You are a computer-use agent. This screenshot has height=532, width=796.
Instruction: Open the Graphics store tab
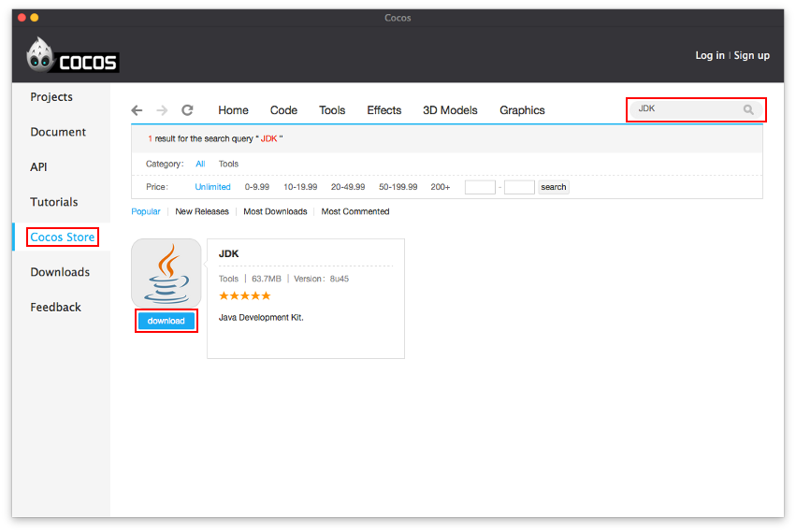[522, 110]
